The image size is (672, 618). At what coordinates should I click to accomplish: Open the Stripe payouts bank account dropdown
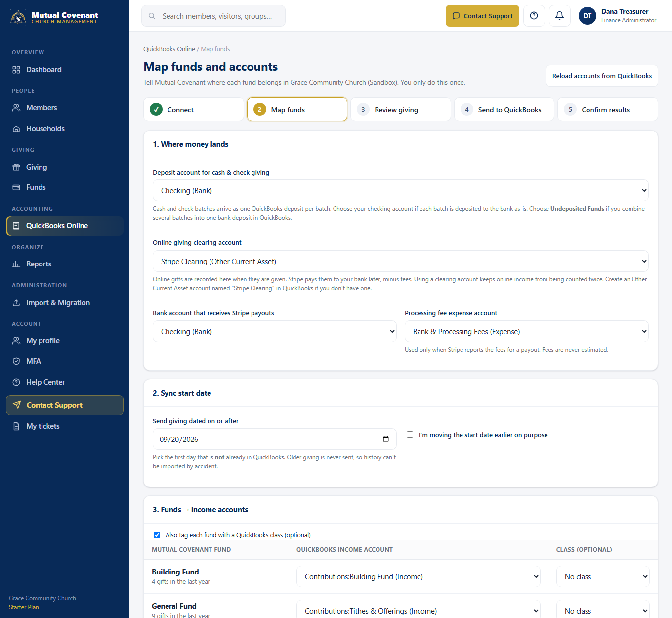[x=275, y=332]
